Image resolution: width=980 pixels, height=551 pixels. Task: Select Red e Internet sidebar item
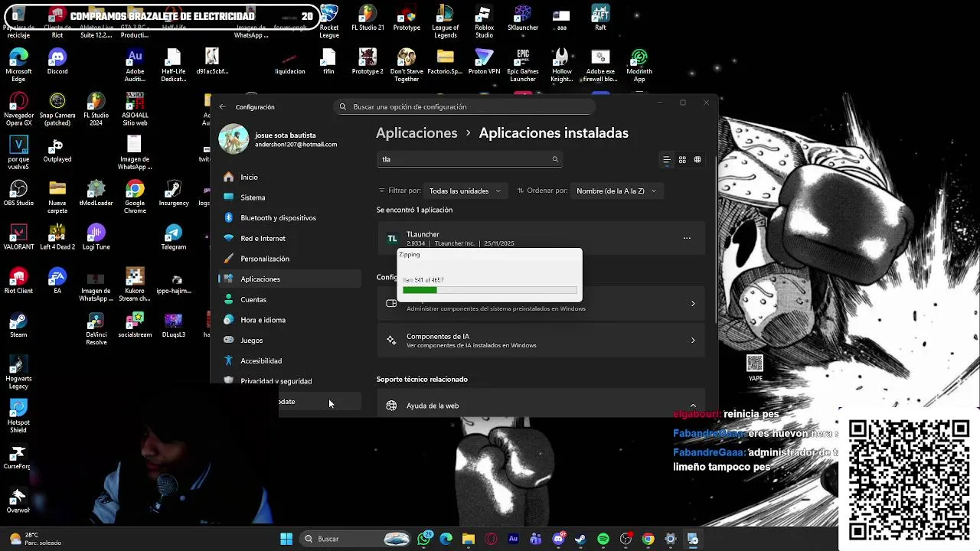click(x=289, y=238)
